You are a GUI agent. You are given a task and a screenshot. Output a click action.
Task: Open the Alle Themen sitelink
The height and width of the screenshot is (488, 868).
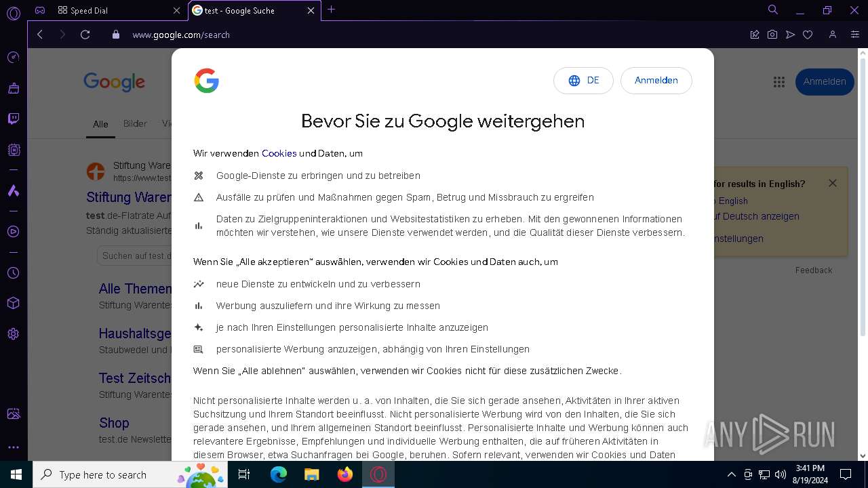[x=135, y=289]
